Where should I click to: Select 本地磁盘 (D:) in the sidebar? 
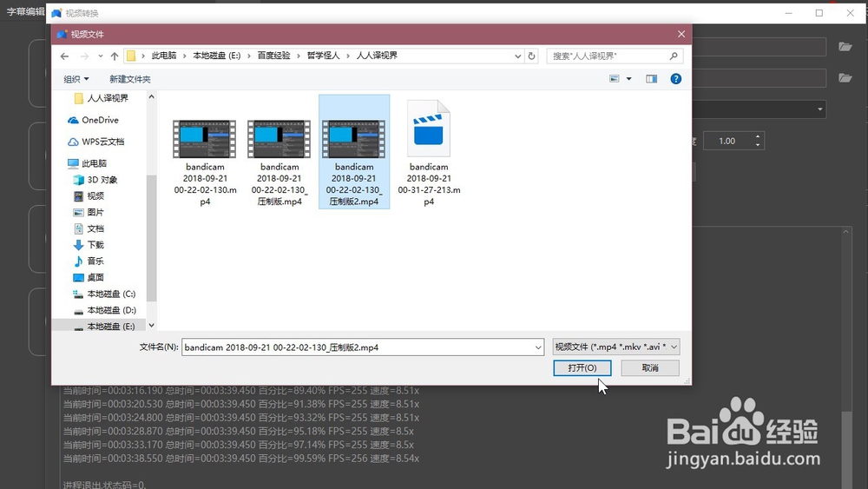pyautogui.click(x=104, y=310)
